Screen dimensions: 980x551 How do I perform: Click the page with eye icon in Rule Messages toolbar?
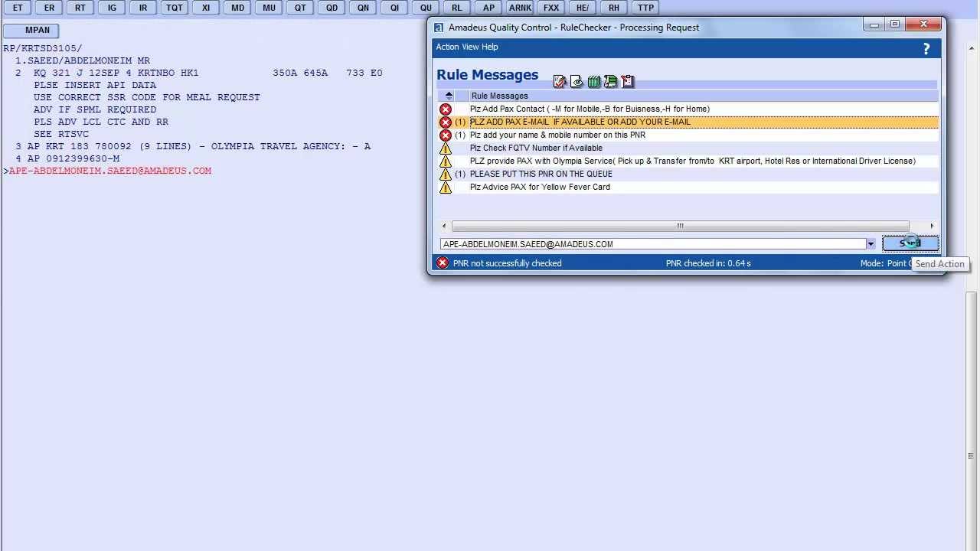tap(577, 81)
